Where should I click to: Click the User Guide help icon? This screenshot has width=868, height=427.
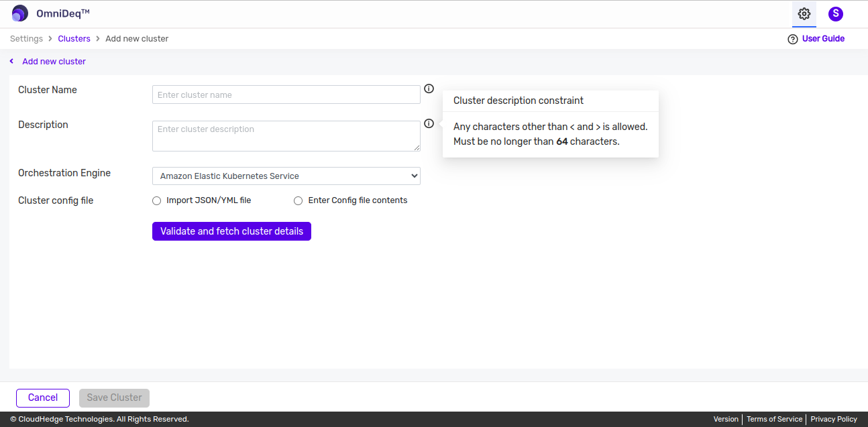pos(793,39)
